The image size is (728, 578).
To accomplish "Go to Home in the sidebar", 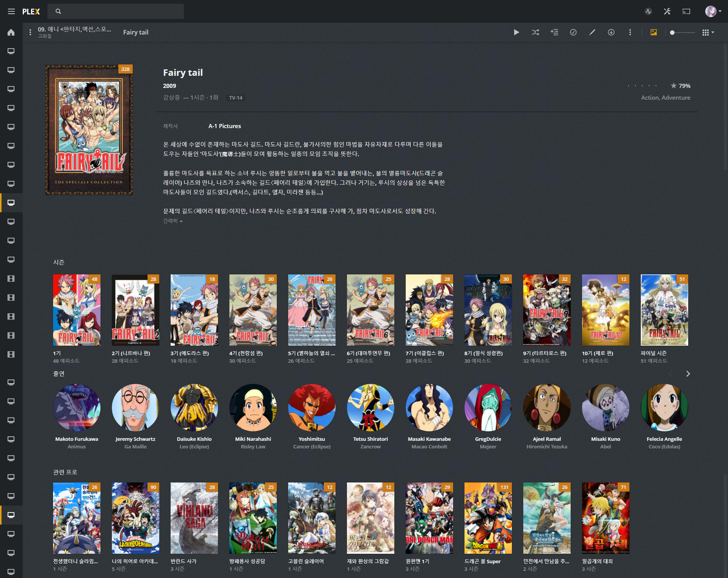I will [11, 32].
